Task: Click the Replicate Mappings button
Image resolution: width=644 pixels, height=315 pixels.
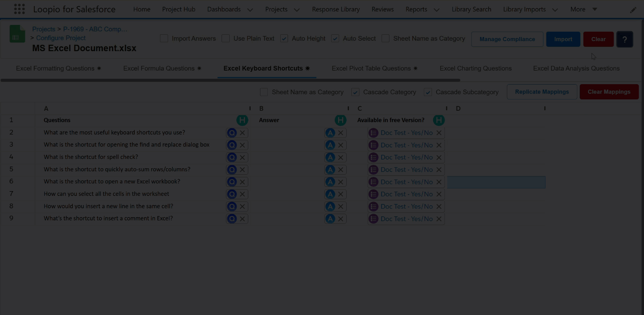Action: pos(542,92)
